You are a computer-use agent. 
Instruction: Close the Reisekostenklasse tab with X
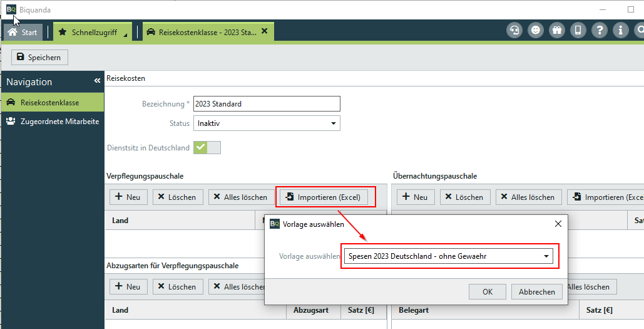click(x=264, y=31)
